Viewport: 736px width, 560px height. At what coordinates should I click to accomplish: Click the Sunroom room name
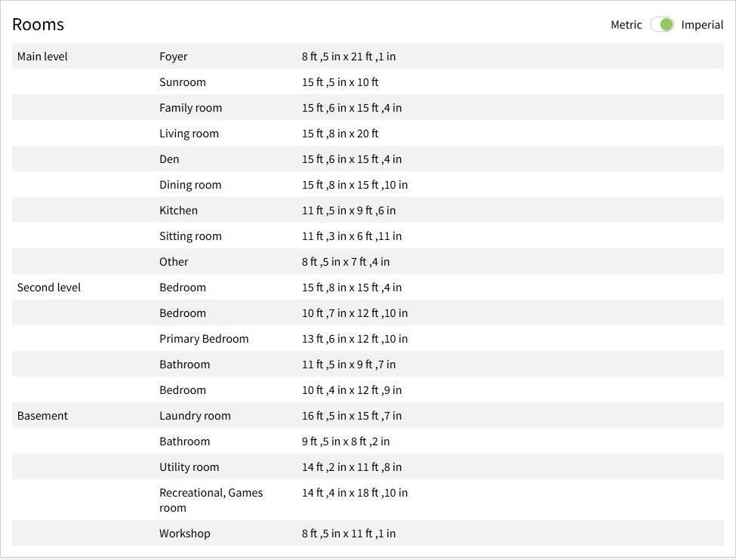click(x=183, y=82)
